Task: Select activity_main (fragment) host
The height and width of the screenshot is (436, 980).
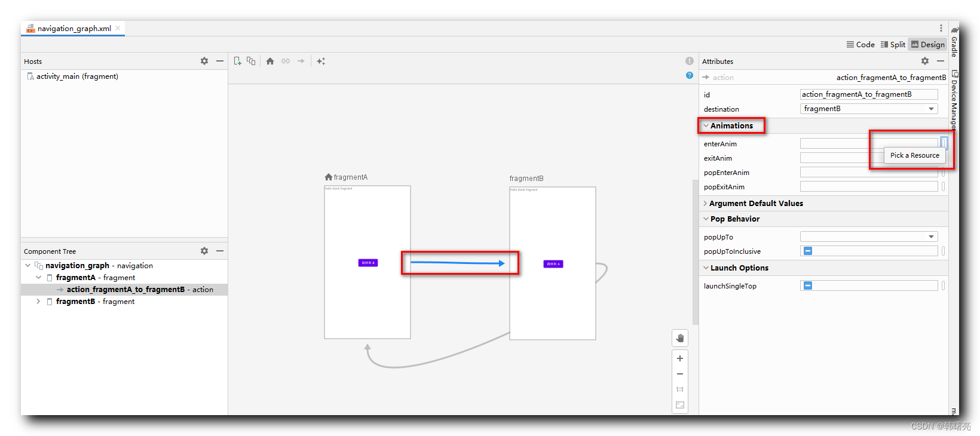Action: tap(72, 76)
